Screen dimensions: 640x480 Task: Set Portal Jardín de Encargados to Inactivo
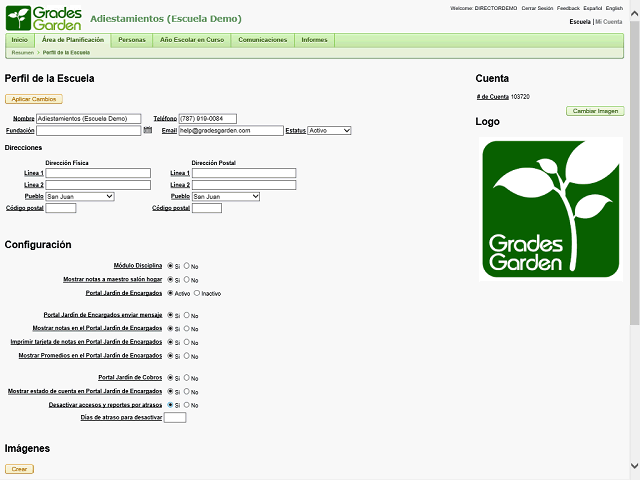196,294
